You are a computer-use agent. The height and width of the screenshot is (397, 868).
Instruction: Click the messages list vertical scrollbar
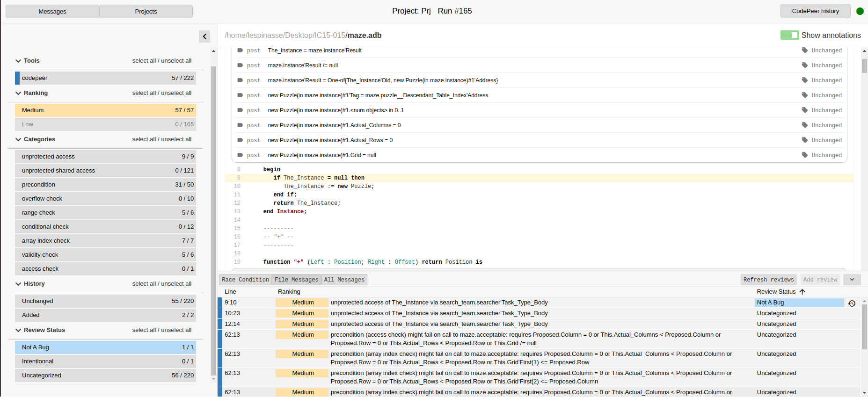pyautogui.click(x=864, y=327)
